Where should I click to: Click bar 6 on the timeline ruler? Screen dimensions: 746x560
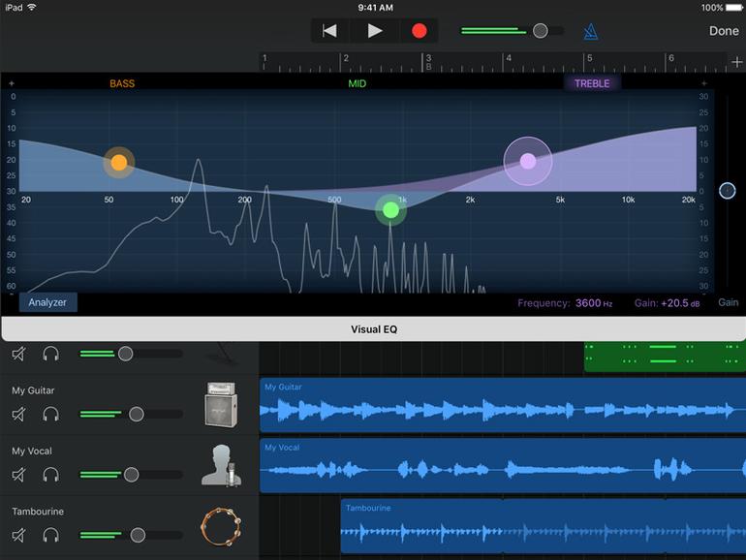point(671,58)
